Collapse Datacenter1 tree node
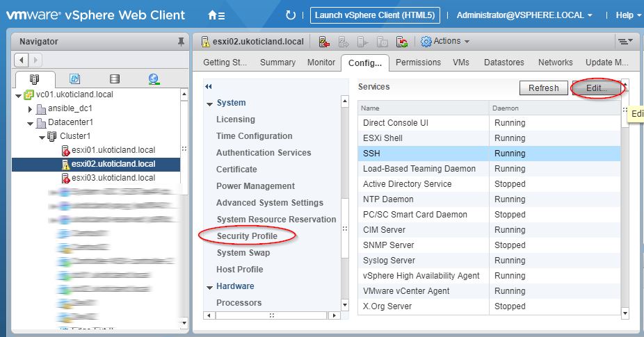Viewport: 644px width, 337px height. pyautogui.click(x=30, y=124)
